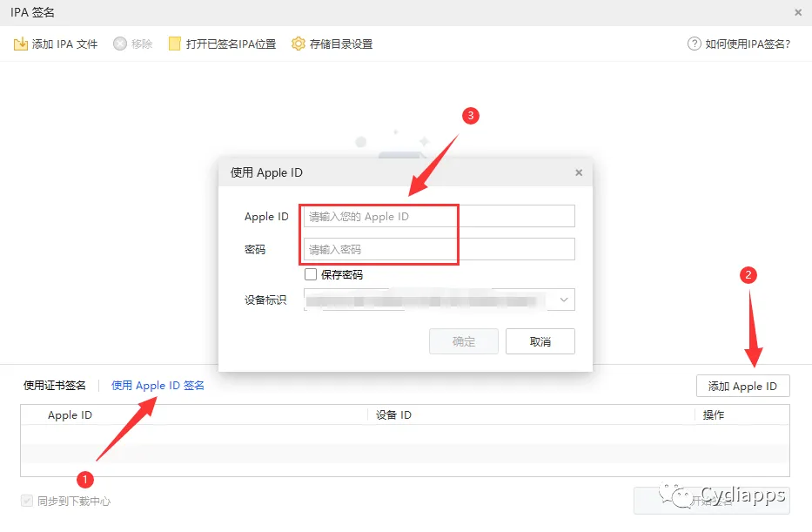Switch to 使用证书签名 tab
Viewport: 812px width, 532px height.
coord(54,386)
